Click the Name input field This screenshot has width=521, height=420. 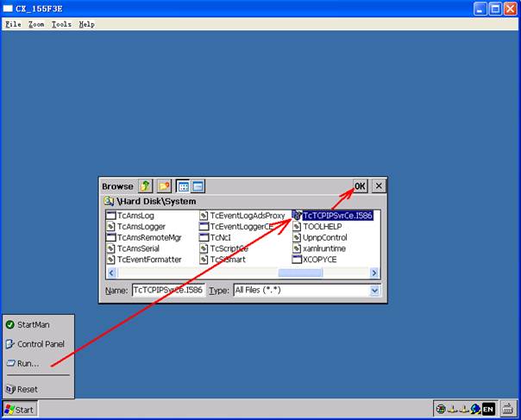click(x=167, y=291)
